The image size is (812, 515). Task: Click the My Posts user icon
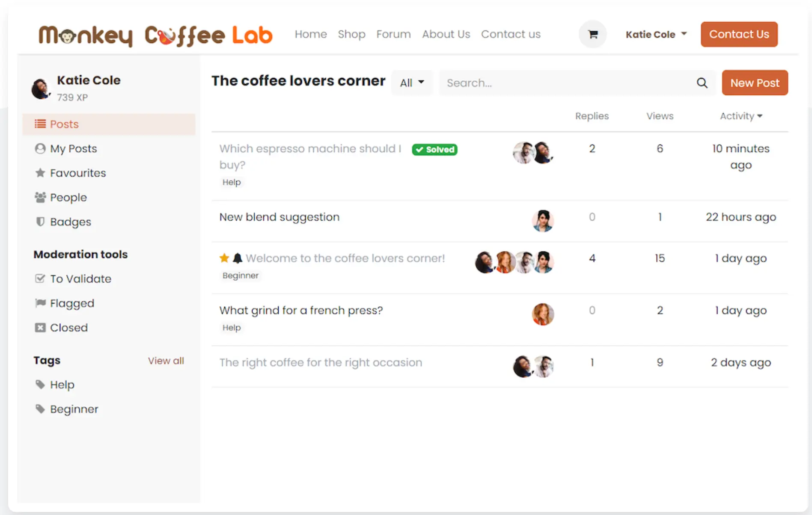[x=40, y=148]
